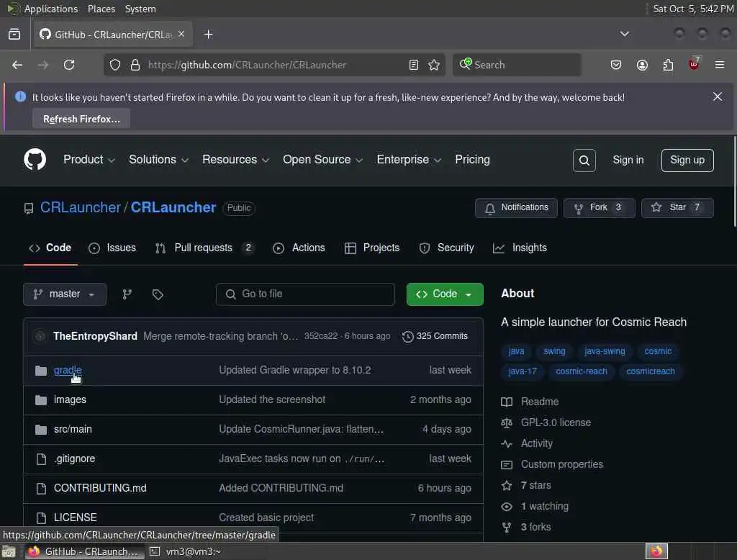
Task: Open the GitHub search magnifier button
Action: coord(584,161)
